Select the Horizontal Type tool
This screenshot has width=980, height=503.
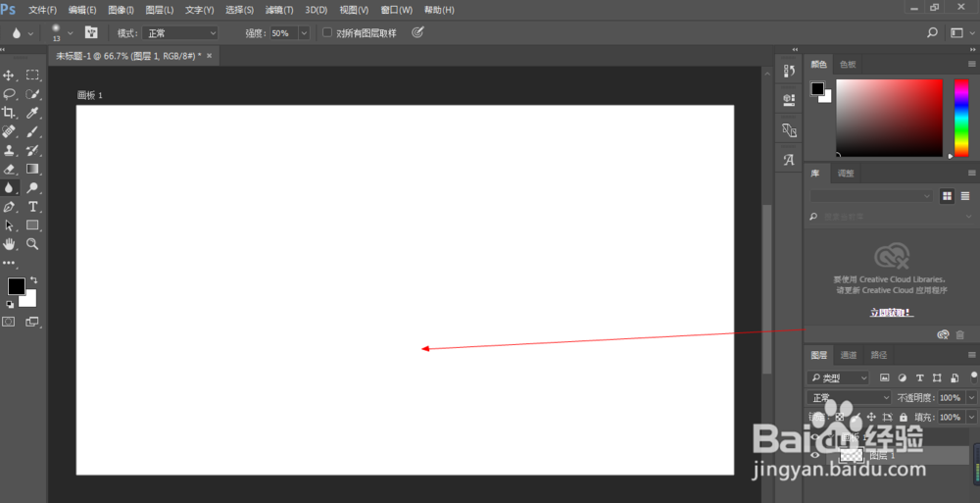[x=32, y=207]
